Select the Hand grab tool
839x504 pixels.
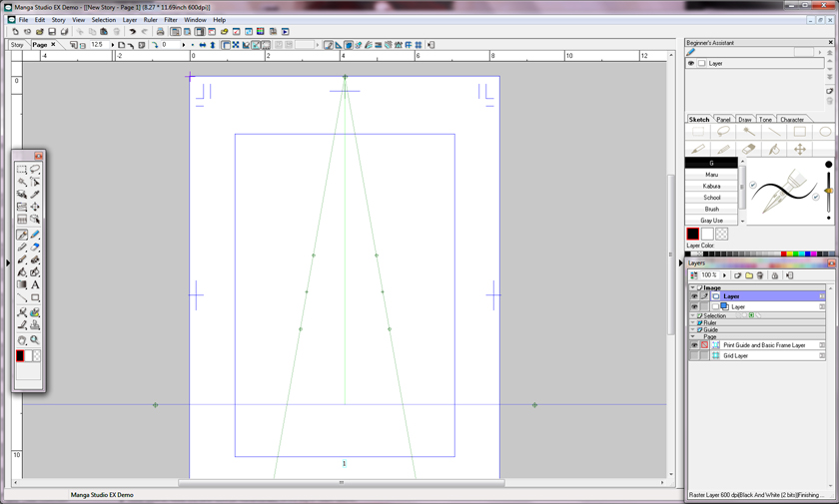22,340
